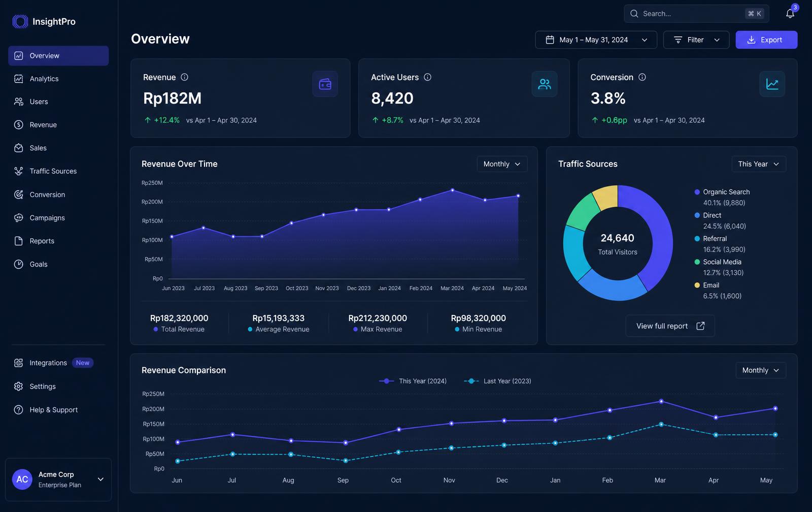Click the Email legend color dot
This screenshot has width=812, height=512.
697,285
